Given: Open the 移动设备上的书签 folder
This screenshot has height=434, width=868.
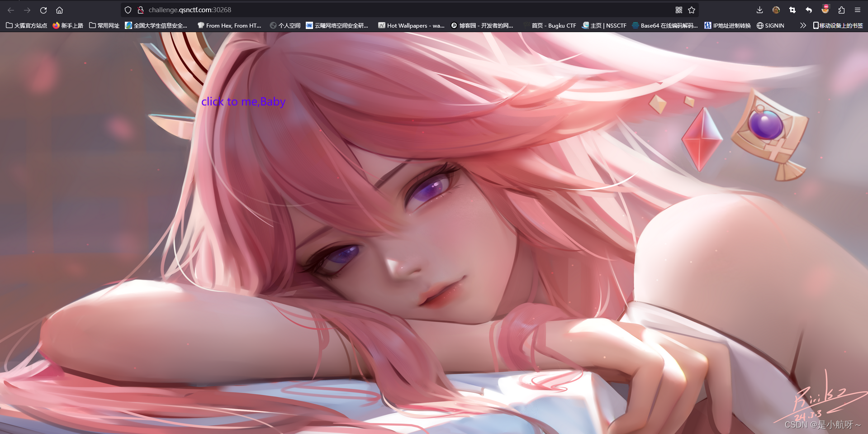Looking at the screenshot, I should (838, 25).
